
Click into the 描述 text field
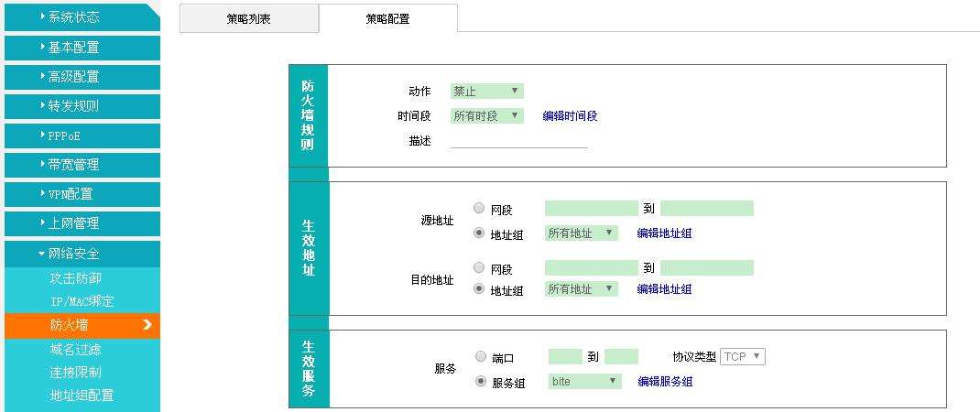[x=518, y=140]
